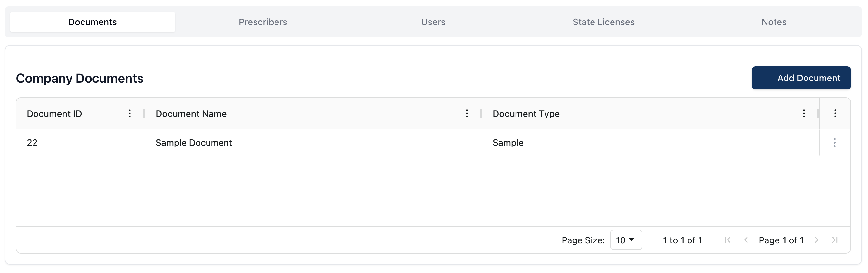Open the actions column header menu
The height and width of the screenshot is (273, 868).
click(835, 113)
